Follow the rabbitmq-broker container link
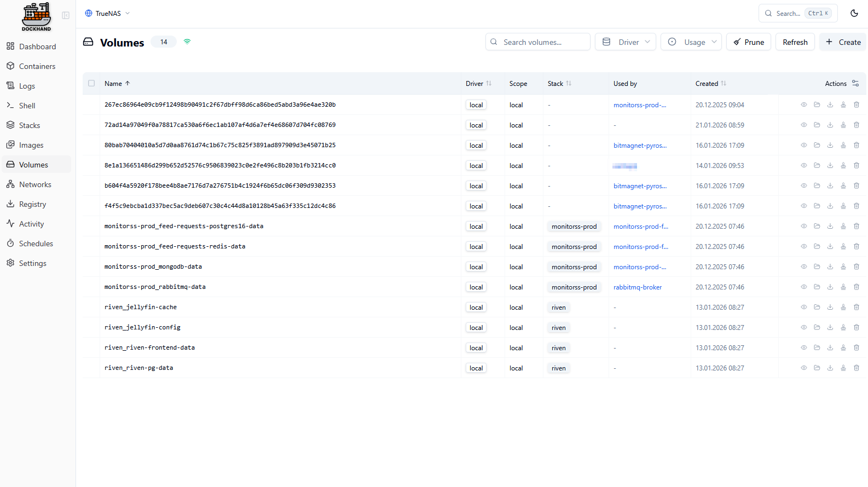Viewport: 868px width, 487px height. (638, 287)
